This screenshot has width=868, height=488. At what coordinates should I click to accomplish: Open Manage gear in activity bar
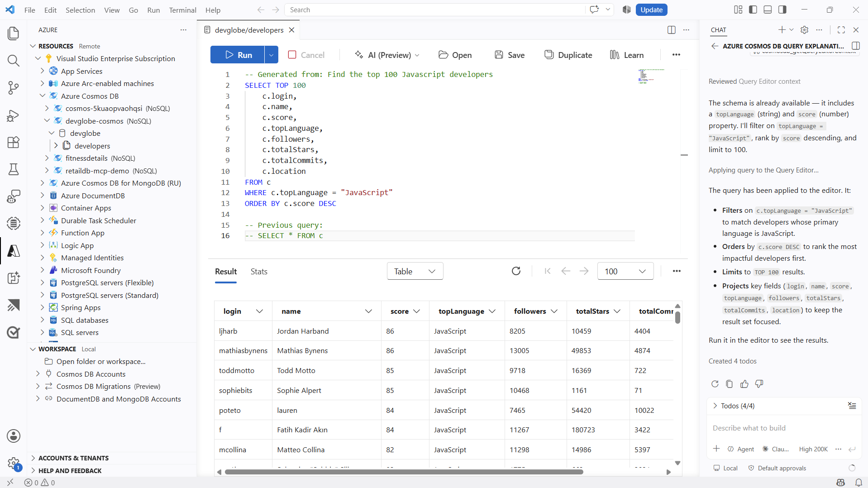(14, 463)
